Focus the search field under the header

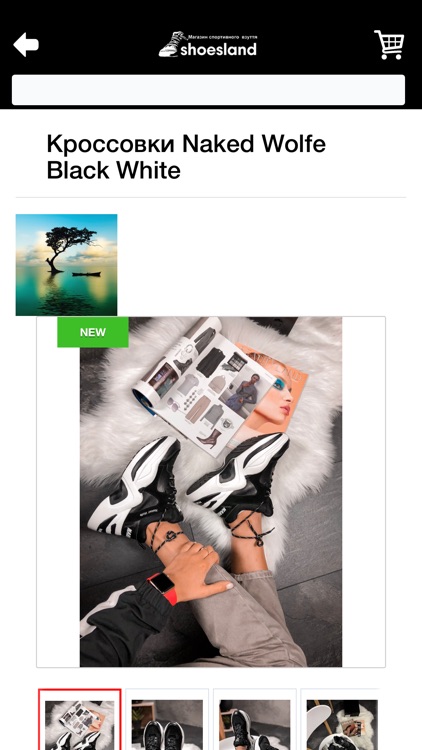(x=208, y=89)
